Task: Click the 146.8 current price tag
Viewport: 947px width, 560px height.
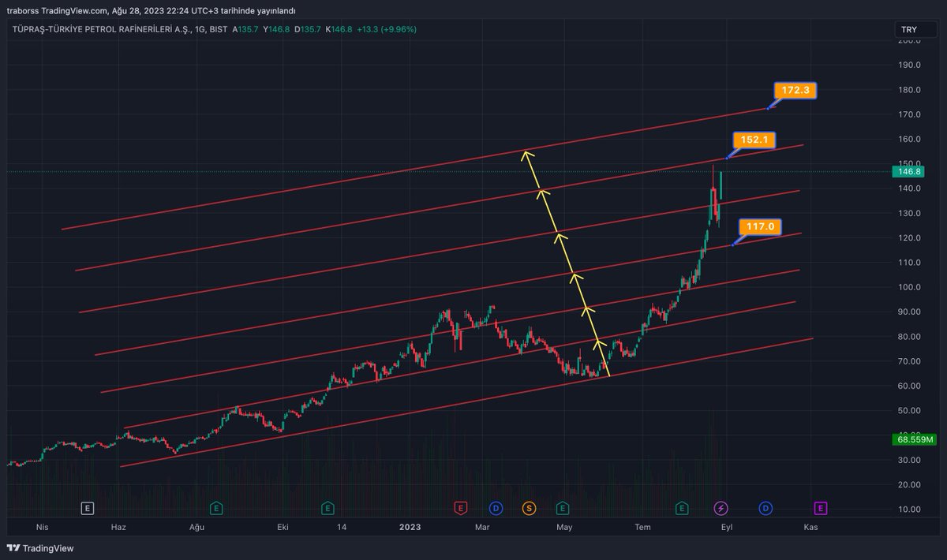Action: pyautogui.click(x=910, y=171)
